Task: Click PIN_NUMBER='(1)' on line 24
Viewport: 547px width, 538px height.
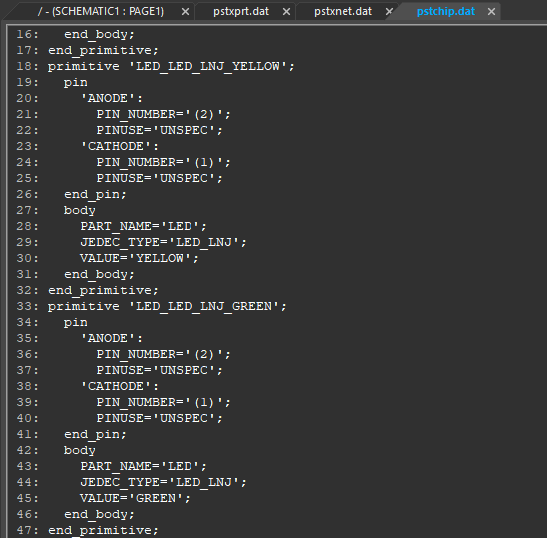Action: (x=163, y=162)
